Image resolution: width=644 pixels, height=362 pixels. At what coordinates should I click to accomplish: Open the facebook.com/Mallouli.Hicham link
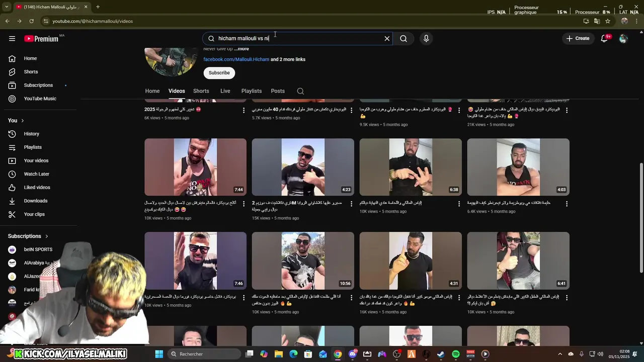click(236, 59)
